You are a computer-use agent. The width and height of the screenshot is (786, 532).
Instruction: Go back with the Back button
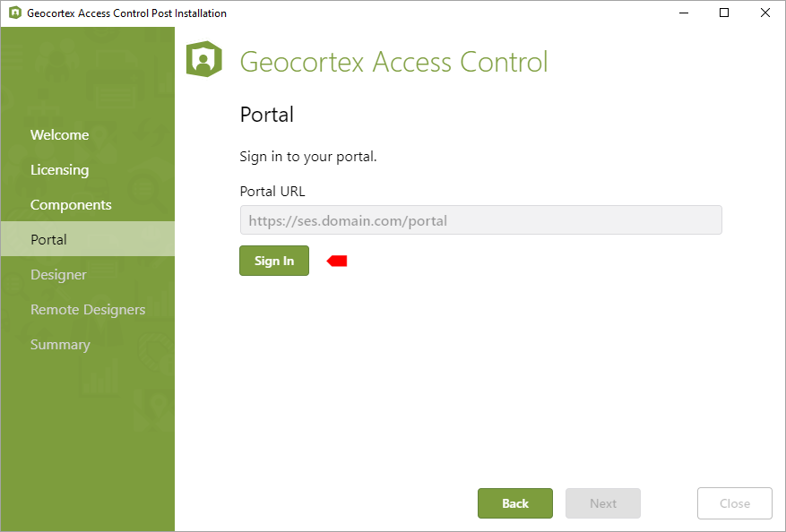tap(514, 503)
